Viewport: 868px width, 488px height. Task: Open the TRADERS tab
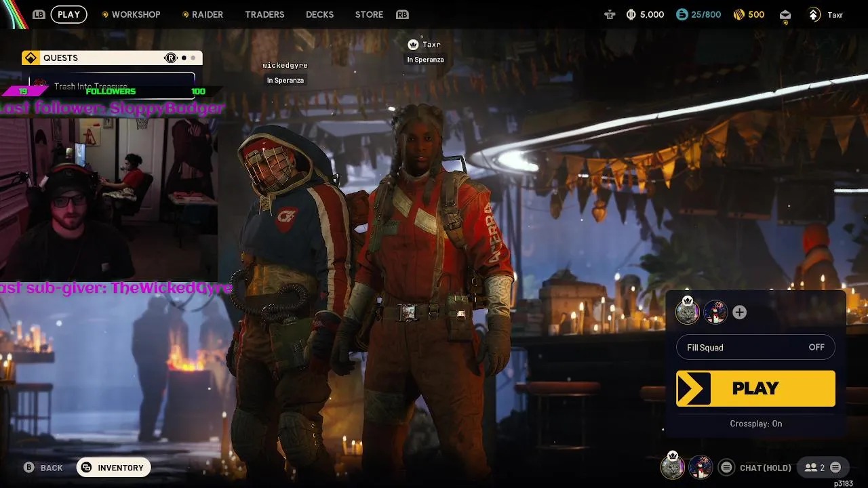(x=264, y=14)
